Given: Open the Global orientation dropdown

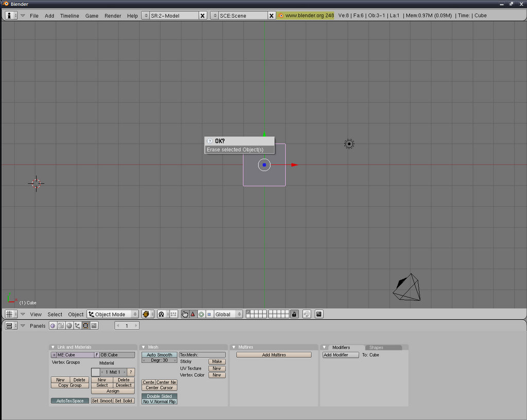Looking at the screenshot, I should coord(228,314).
